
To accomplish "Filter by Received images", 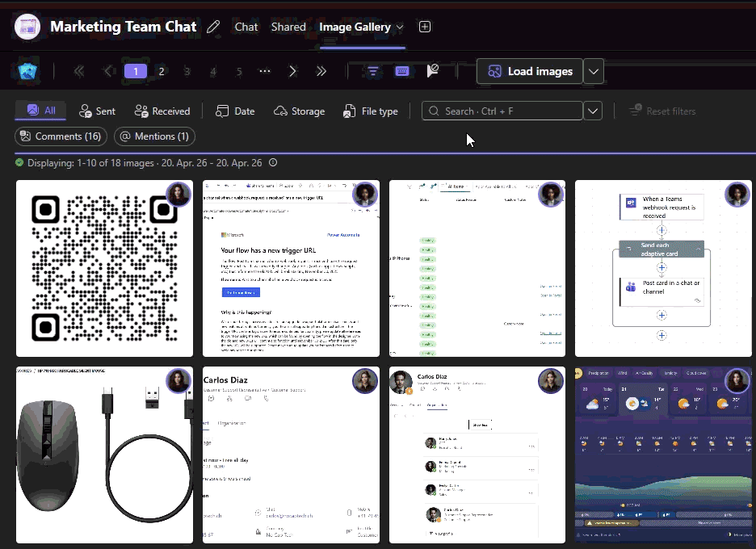I will pyautogui.click(x=162, y=111).
